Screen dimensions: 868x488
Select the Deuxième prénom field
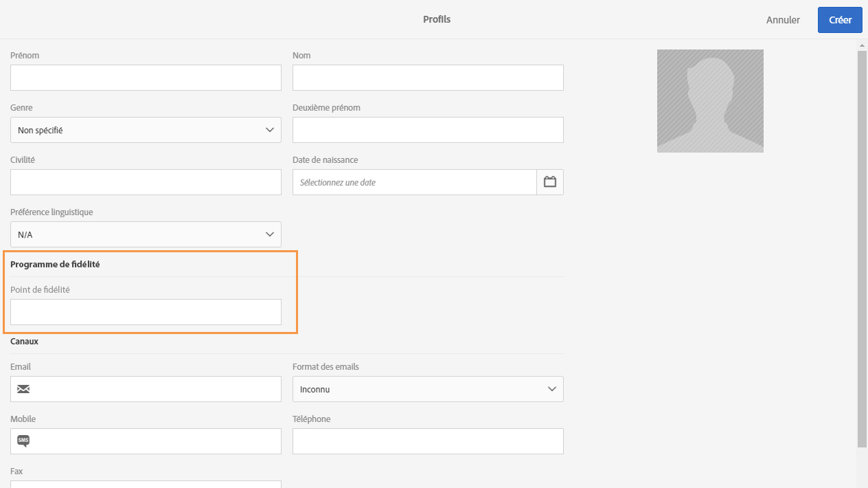coord(428,130)
